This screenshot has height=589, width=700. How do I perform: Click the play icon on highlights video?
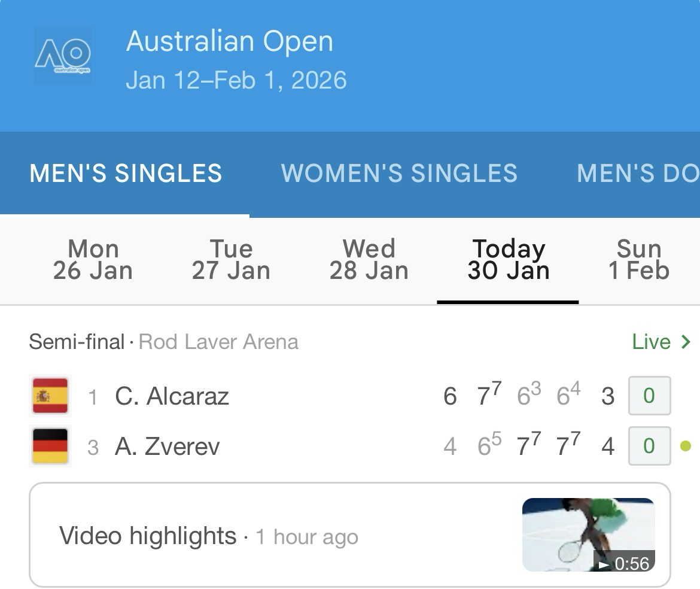pyautogui.click(x=604, y=564)
